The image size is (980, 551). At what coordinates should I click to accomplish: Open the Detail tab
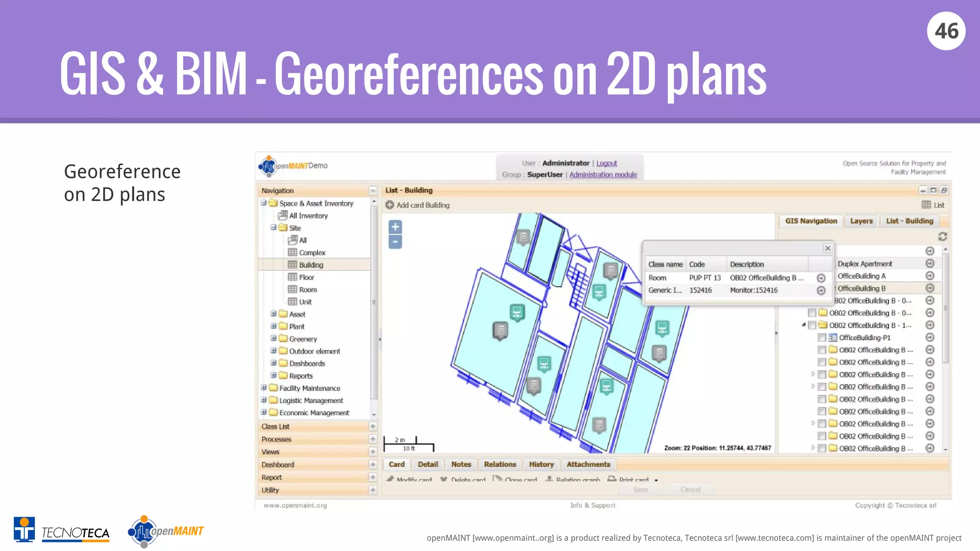tap(428, 464)
